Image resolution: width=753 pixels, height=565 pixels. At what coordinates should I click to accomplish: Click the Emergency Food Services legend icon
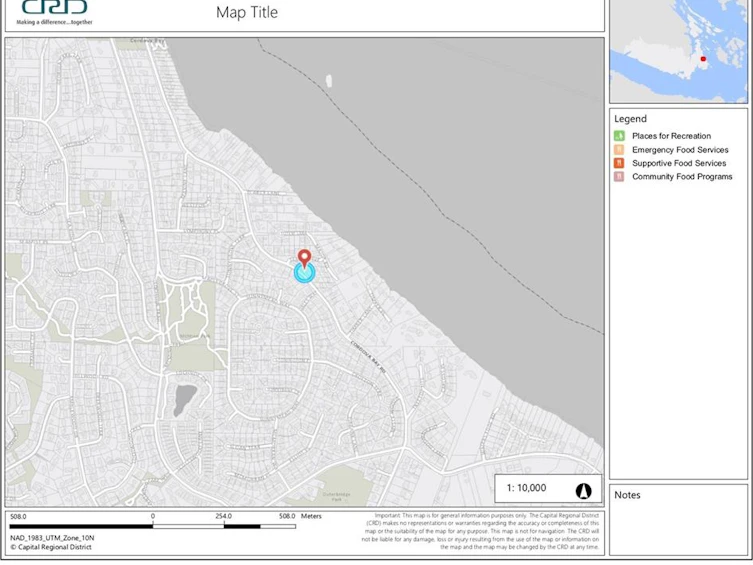[619, 149]
